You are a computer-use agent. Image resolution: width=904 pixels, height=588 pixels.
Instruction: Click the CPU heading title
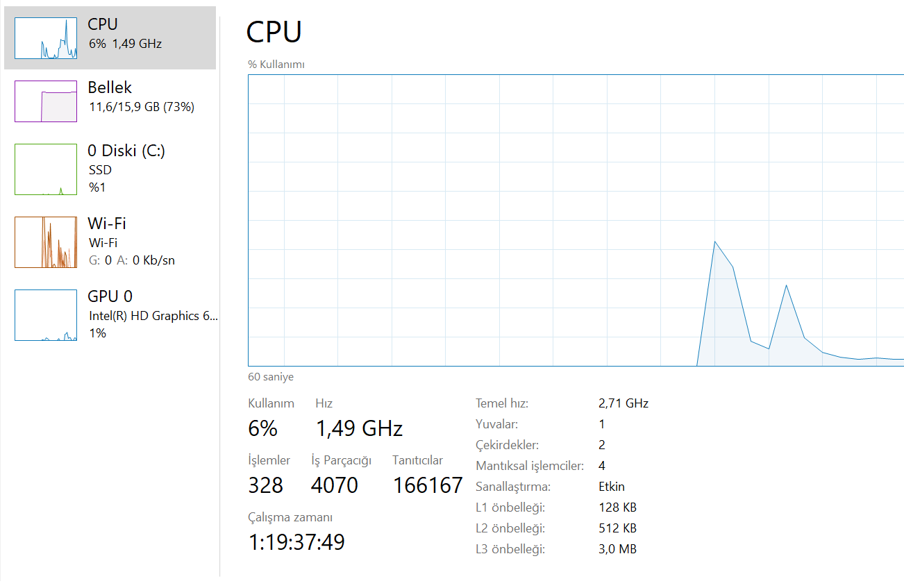pyautogui.click(x=274, y=32)
